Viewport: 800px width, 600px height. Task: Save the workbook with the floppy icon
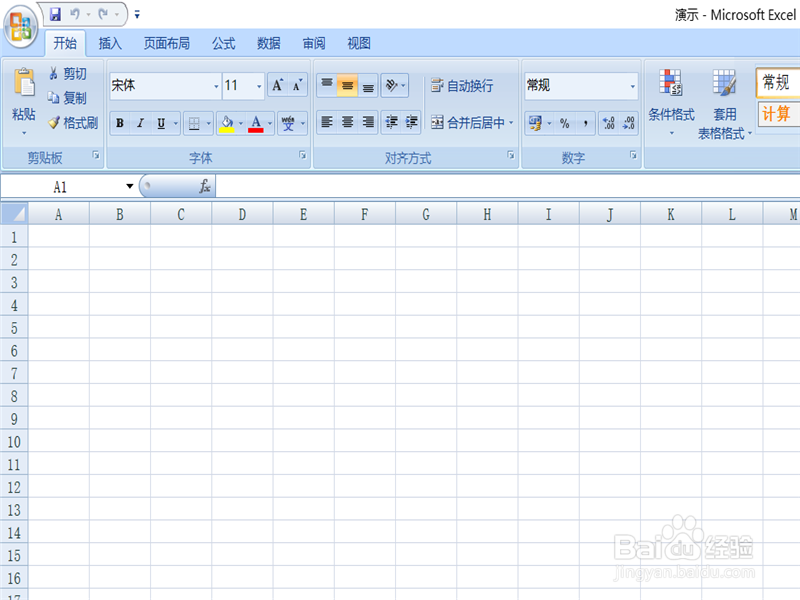55,14
